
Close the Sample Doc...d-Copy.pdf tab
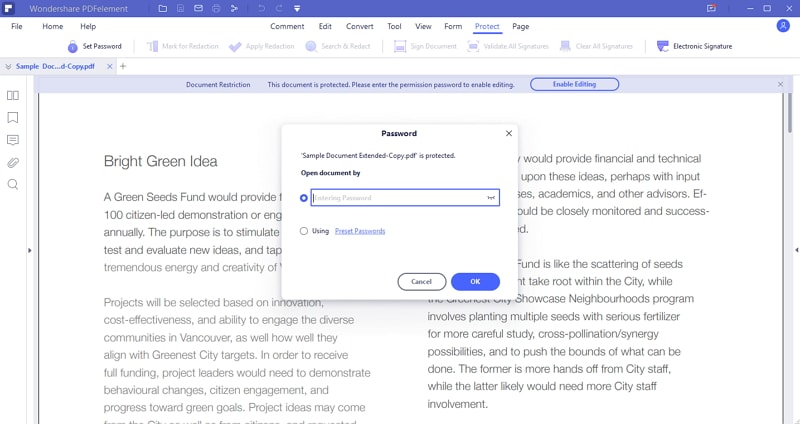(110, 67)
